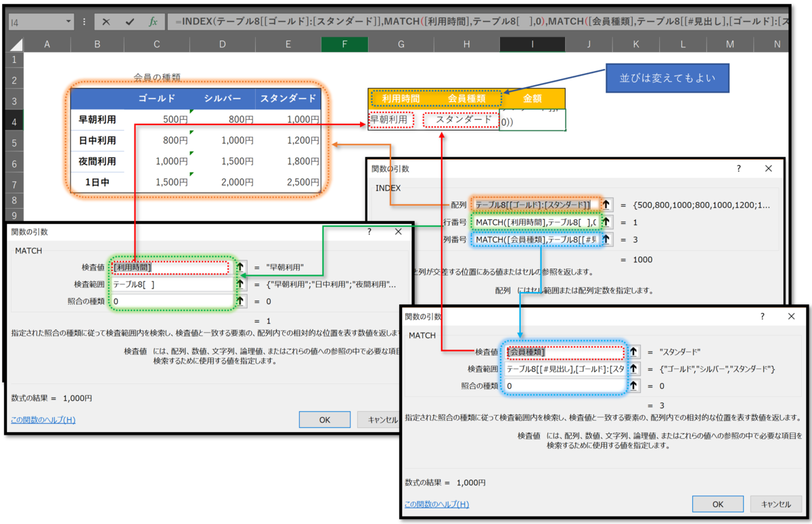The height and width of the screenshot is (524, 812).
Task: Open この関数のヘルプ(H) link in [利用時間] MATCH dialog
Action: [x=43, y=420]
